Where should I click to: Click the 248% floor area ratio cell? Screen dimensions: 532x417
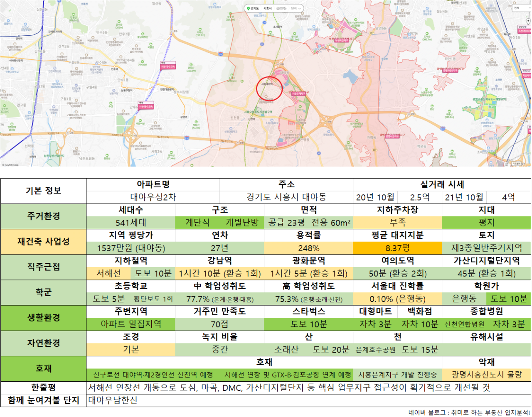pyautogui.click(x=308, y=248)
